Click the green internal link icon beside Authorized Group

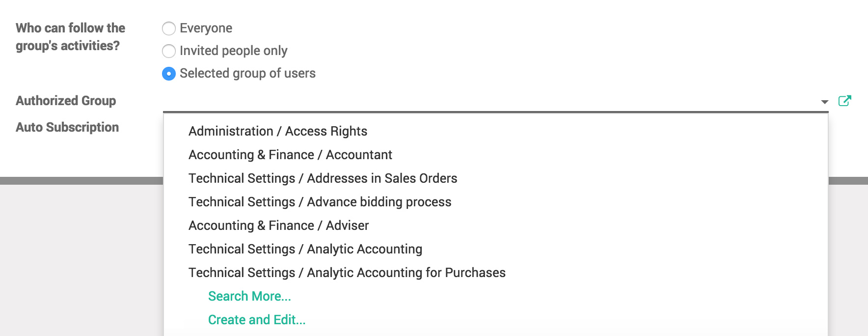(845, 100)
